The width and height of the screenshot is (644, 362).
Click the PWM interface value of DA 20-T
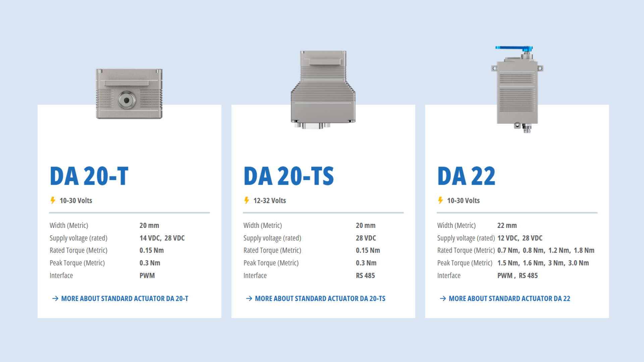pos(147,276)
